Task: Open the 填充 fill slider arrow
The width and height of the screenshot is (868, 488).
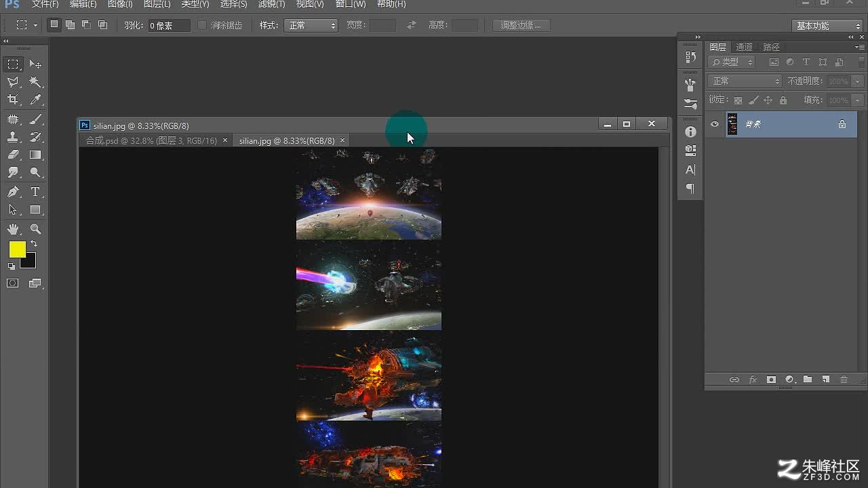Action: [858, 100]
